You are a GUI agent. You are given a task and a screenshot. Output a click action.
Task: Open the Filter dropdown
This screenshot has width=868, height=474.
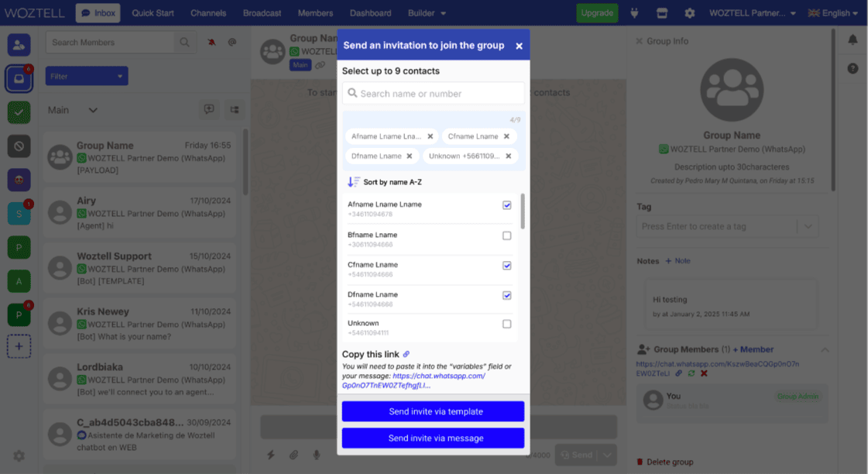click(87, 76)
